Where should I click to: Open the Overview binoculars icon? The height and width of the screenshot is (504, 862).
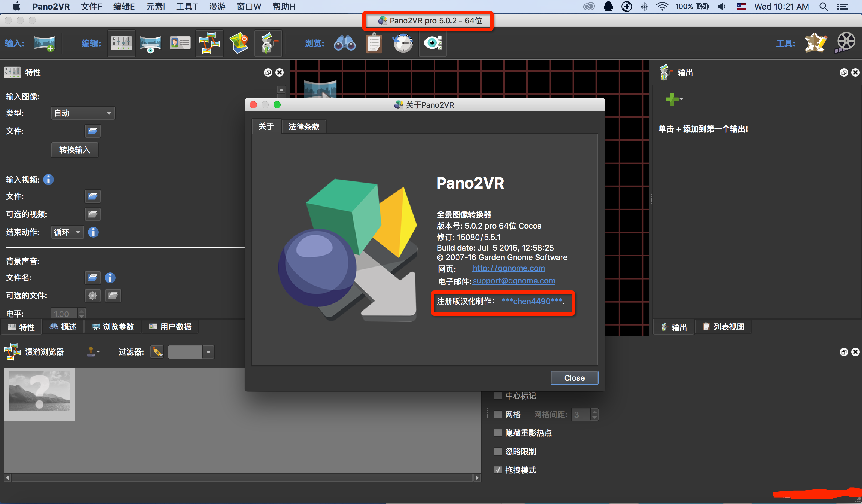[345, 43]
